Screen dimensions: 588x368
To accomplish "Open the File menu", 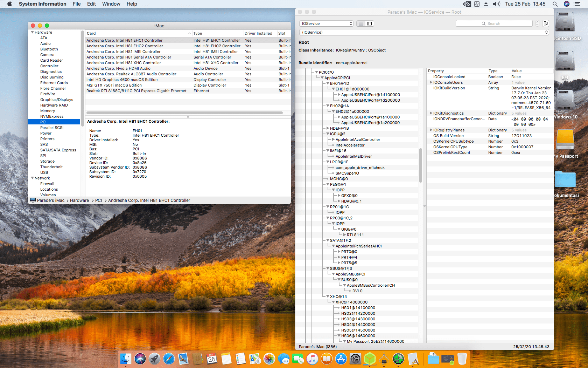I will coord(77,4).
